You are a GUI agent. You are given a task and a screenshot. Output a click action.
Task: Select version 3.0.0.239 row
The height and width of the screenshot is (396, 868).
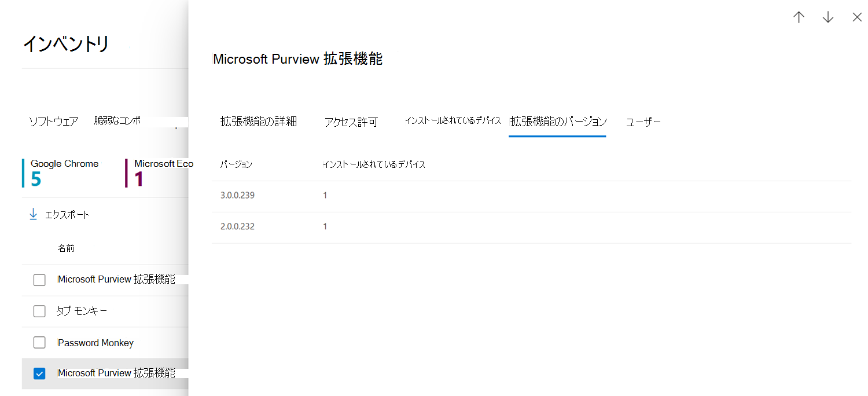pyautogui.click(x=532, y=196)
